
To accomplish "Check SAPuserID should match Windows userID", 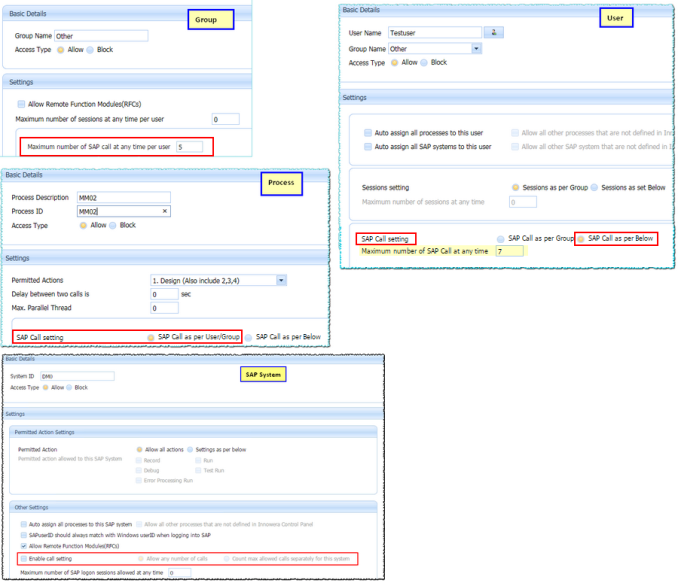I will pos(24,535).
